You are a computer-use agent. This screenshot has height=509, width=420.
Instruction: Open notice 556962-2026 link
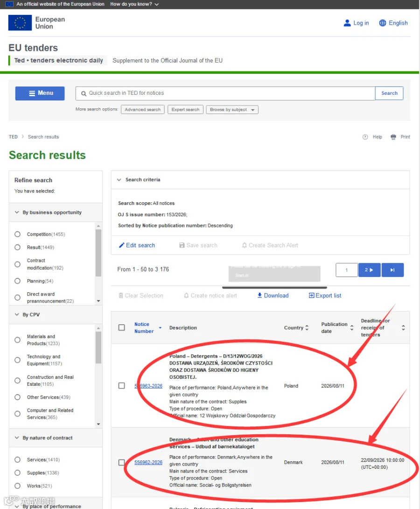coord(148,462)
